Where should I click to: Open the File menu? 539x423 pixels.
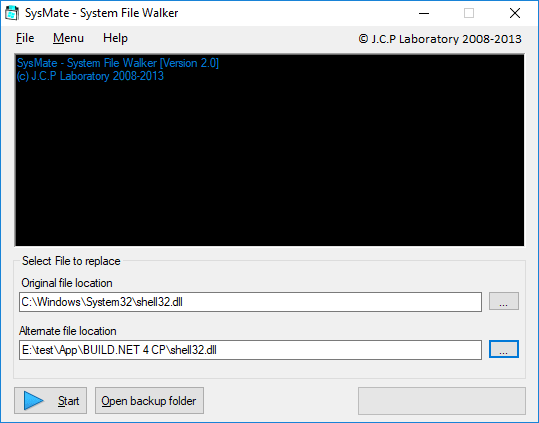25,38
